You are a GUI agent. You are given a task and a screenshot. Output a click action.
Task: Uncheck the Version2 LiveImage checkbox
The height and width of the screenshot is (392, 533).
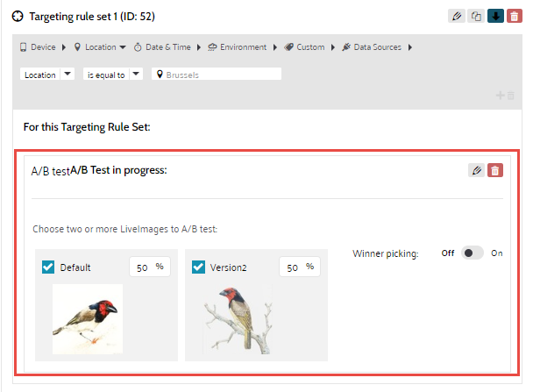(198, 267)
